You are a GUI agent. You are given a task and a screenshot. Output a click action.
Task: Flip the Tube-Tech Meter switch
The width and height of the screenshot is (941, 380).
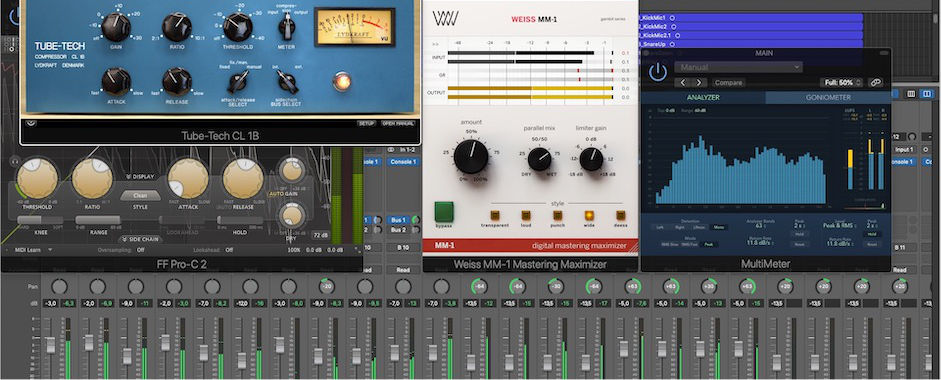[x=286, y=25]
